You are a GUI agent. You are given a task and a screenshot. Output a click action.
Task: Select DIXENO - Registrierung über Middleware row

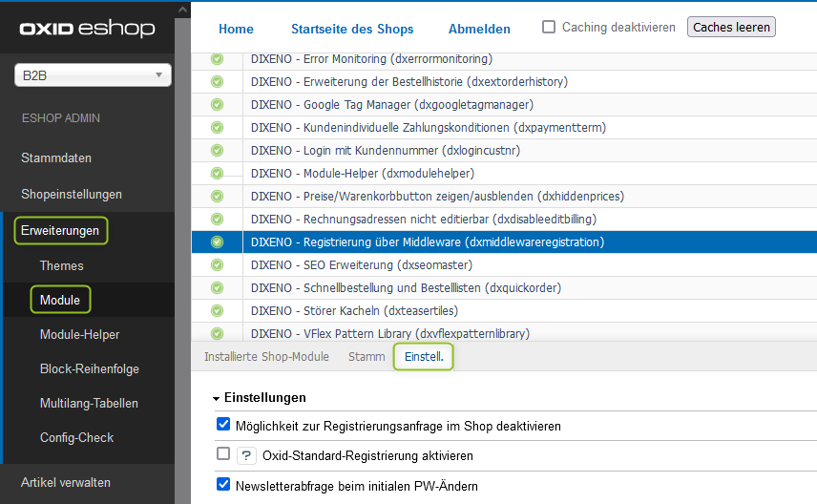coord(504,242)
